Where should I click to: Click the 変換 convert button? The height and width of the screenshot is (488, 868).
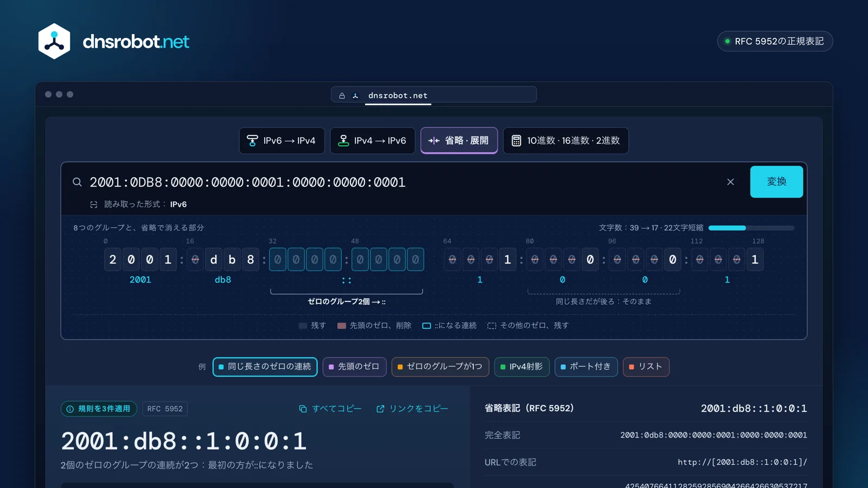(776, 182)
